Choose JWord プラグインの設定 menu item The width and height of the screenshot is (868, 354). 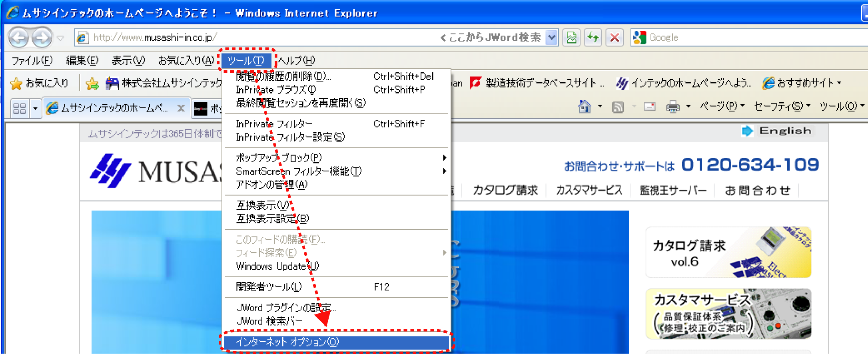337,308
